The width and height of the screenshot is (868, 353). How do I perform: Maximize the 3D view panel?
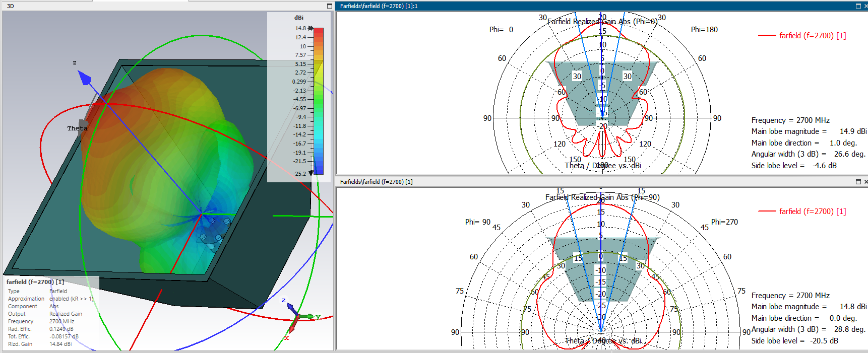pyautogui.click(x=330, y=6)
